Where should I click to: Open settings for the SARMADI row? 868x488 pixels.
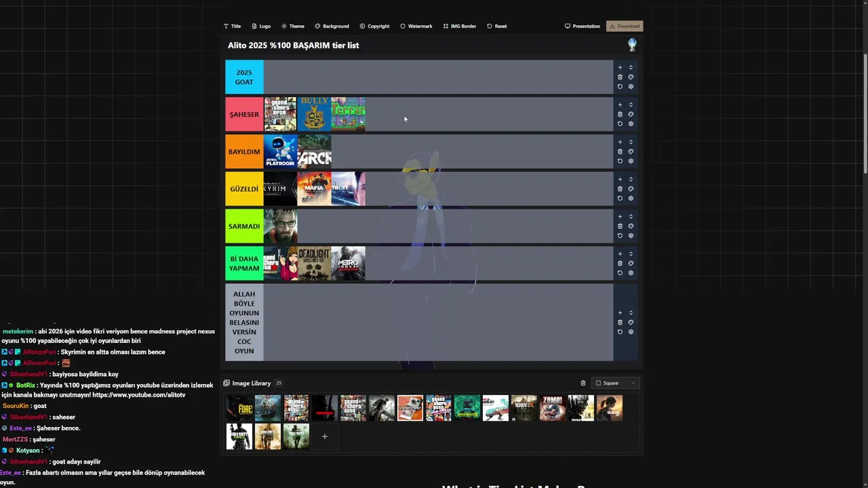[x=631, y=235]
